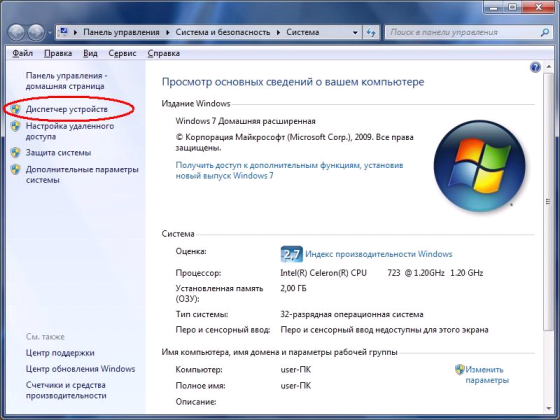The height and width of the screenshot is (420, 560).
Task: Click the refresh icon beside address bar
Action: pos(371,32)
